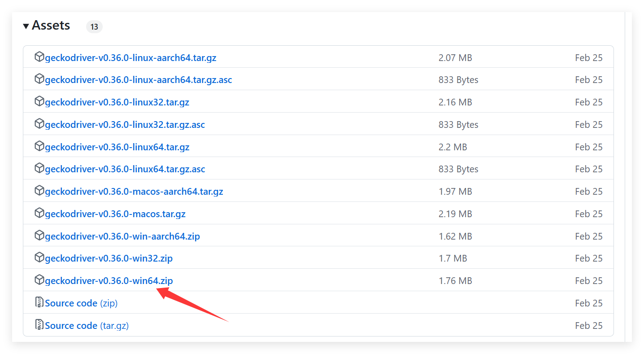This screenshot has width=644, height=354.
Task: Download geckodriver-v0.36.0-linux32.tar.gz.asc signature
Action: [x=125, y=125]
